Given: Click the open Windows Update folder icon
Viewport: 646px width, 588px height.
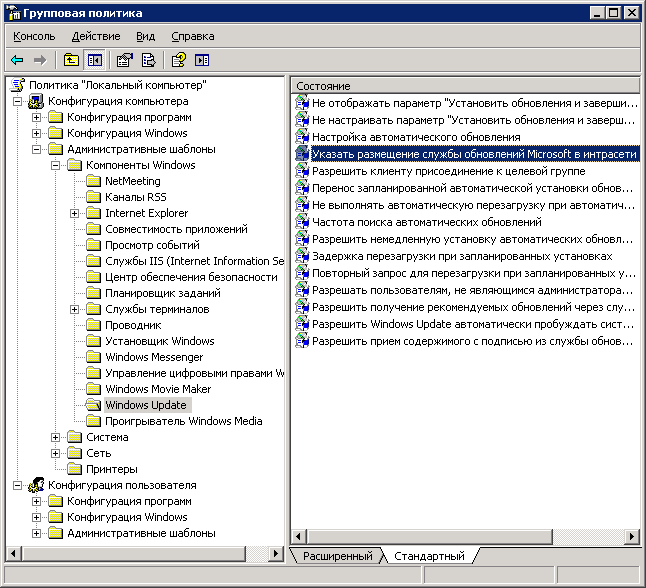Looking at the screenshot, I should pos(93,405).
